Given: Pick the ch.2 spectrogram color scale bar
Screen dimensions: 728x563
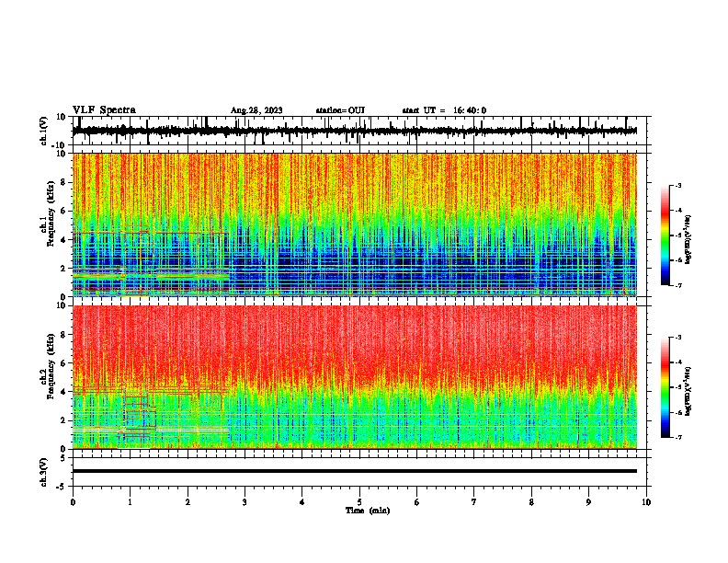Looking at the screenshot, I should (x=665, y=387).
